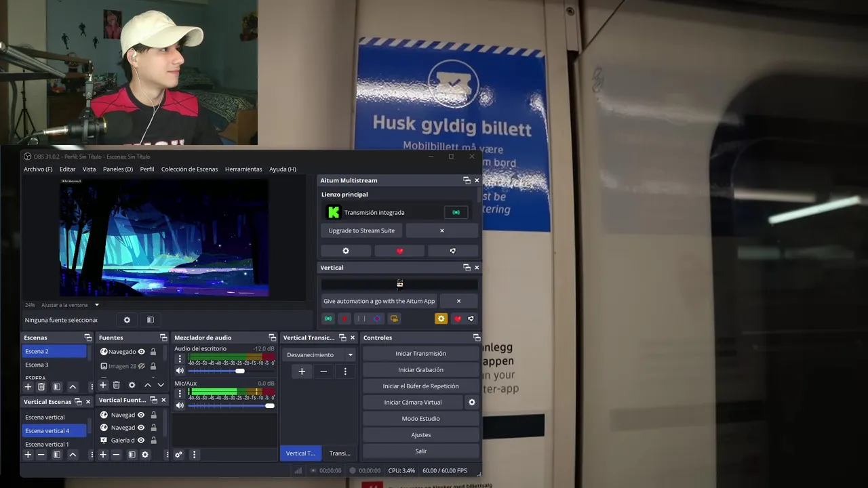868x488 pixels.
Task: Add a new source in Fuentes panel
Action: pos(103,385)
